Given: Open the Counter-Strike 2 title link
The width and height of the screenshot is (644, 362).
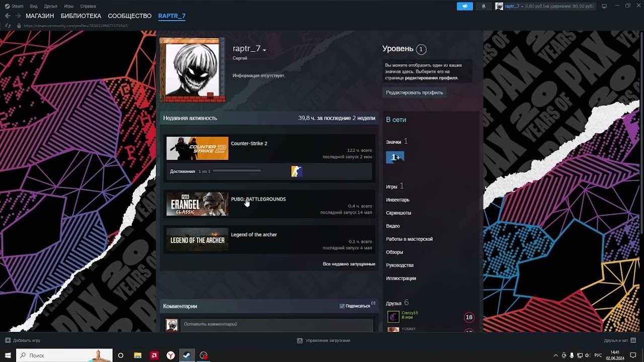Looking at the screenshot, I should (249, 143).
